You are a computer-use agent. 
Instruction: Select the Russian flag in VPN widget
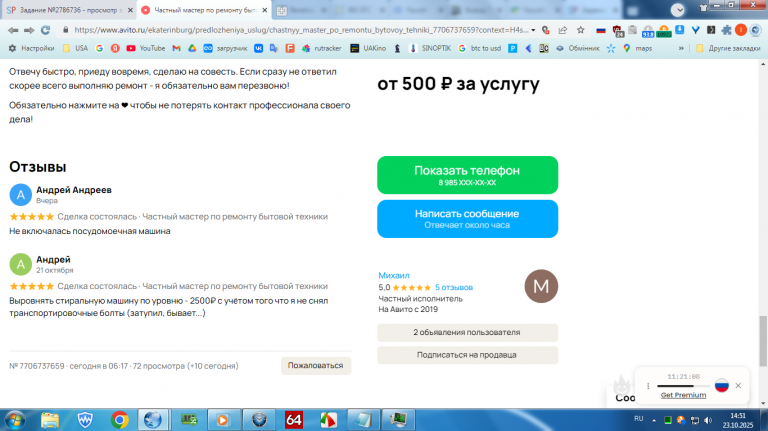coord(721,385)
